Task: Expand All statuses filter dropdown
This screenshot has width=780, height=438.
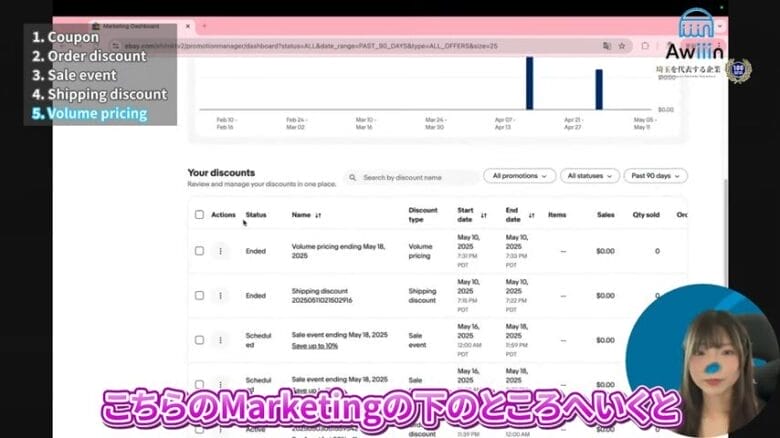Action: (x=589, y=176)
